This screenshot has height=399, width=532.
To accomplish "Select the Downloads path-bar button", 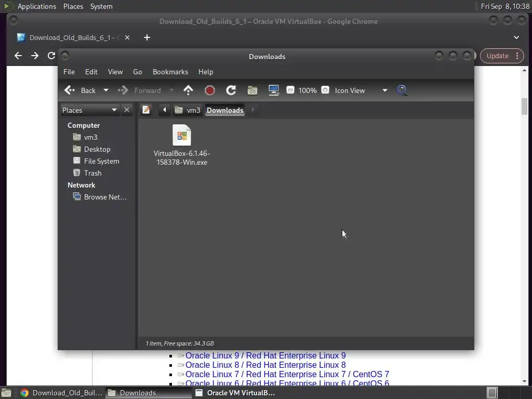I will click(x=225, y=110).
